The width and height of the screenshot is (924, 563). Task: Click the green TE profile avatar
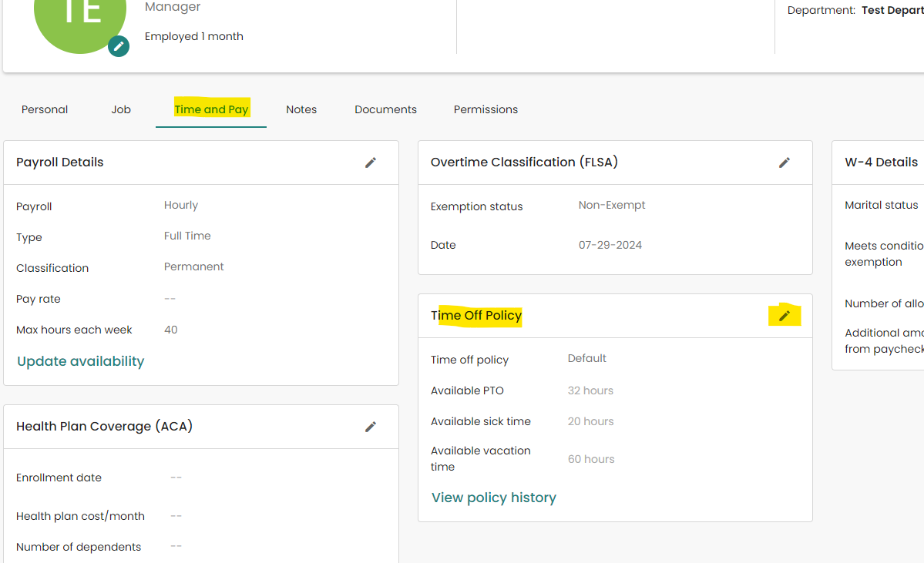80,19
